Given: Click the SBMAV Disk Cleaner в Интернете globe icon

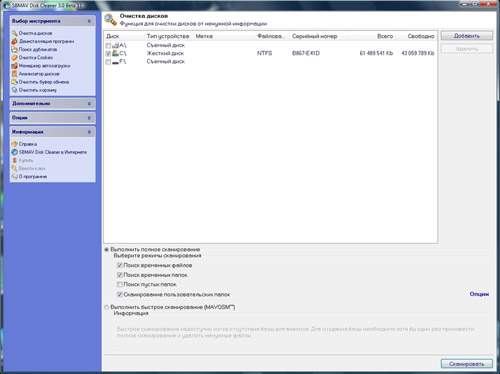Looking at the screenshot, I should click(14, 152).
